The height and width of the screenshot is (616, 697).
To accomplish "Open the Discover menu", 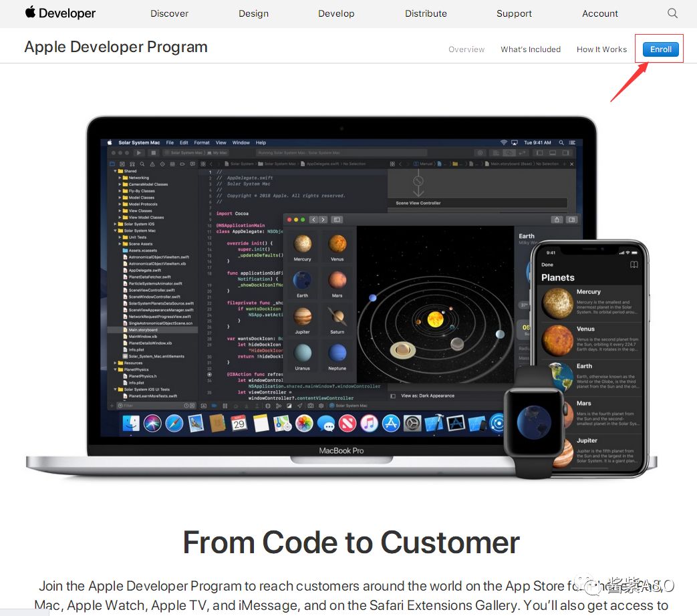I will click(x=169, y=13).
